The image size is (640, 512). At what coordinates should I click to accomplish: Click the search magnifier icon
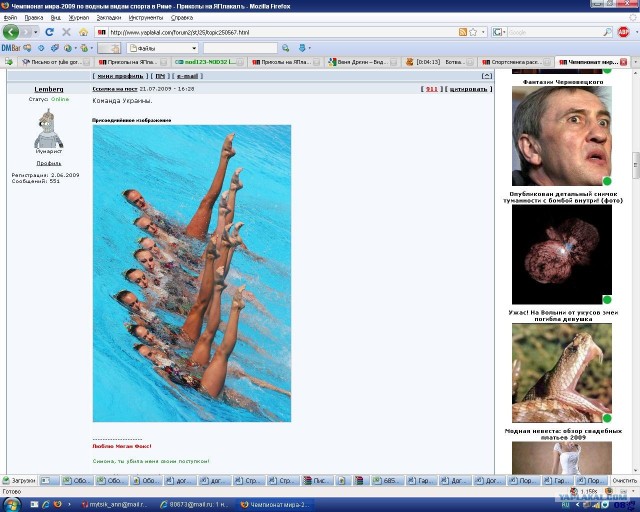(x=607, y=32)
